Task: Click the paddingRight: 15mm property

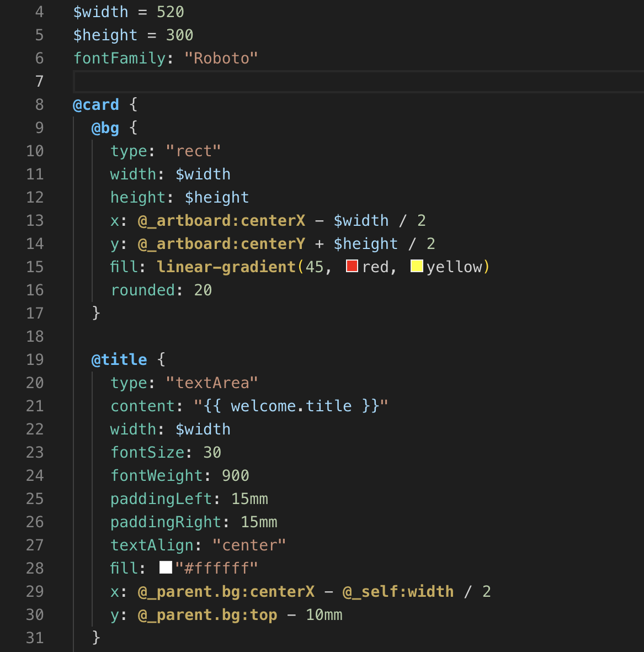Action: (x=194, y=522)
